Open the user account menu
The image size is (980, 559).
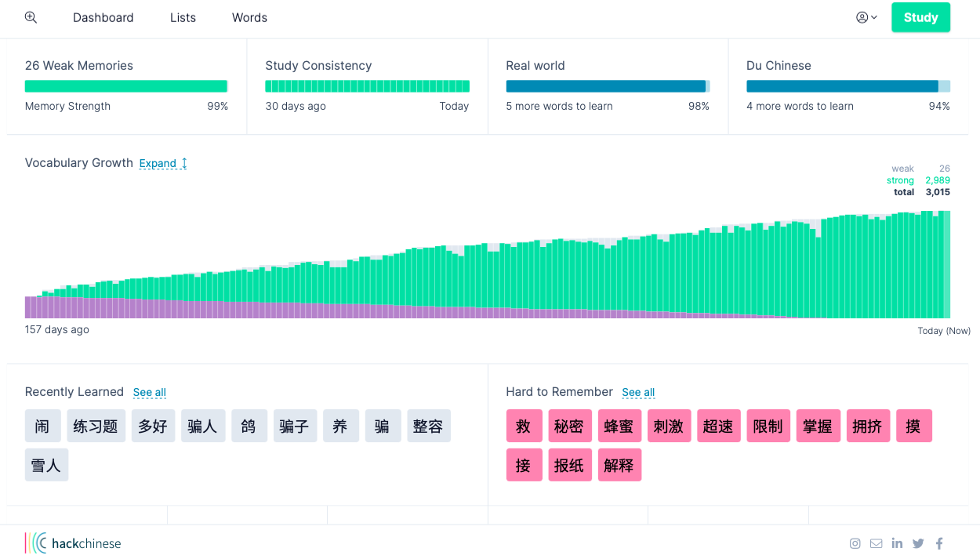click(x=866, y=17)
